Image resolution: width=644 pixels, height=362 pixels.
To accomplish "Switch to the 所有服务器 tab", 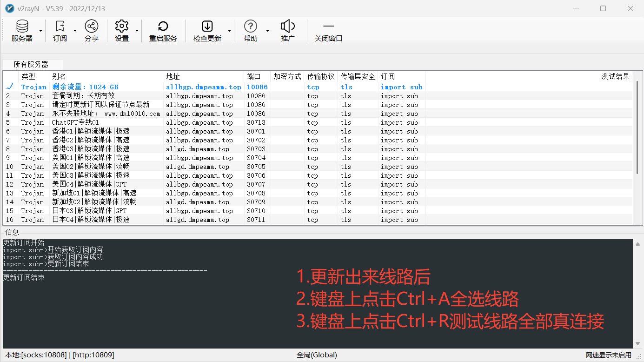I will (x=31, y=64).
